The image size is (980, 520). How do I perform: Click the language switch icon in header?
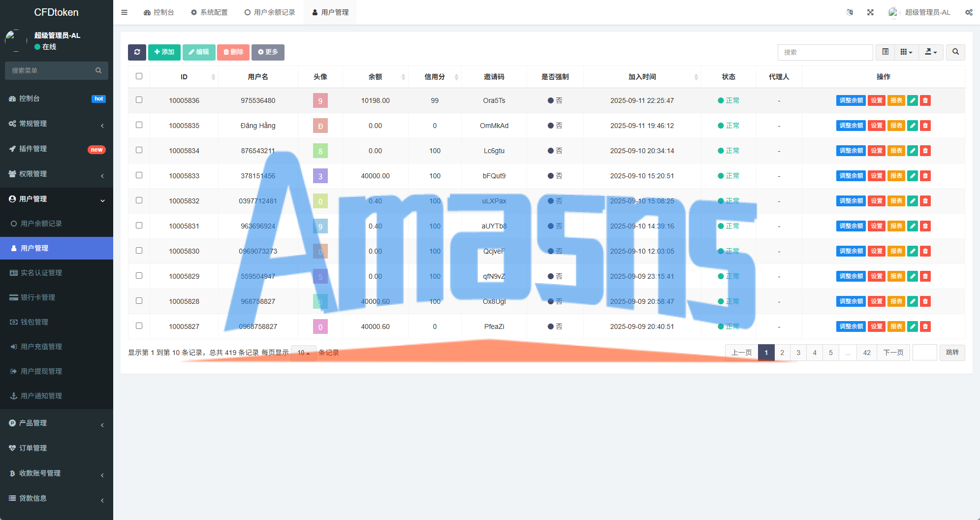click(x=850, y=12)
